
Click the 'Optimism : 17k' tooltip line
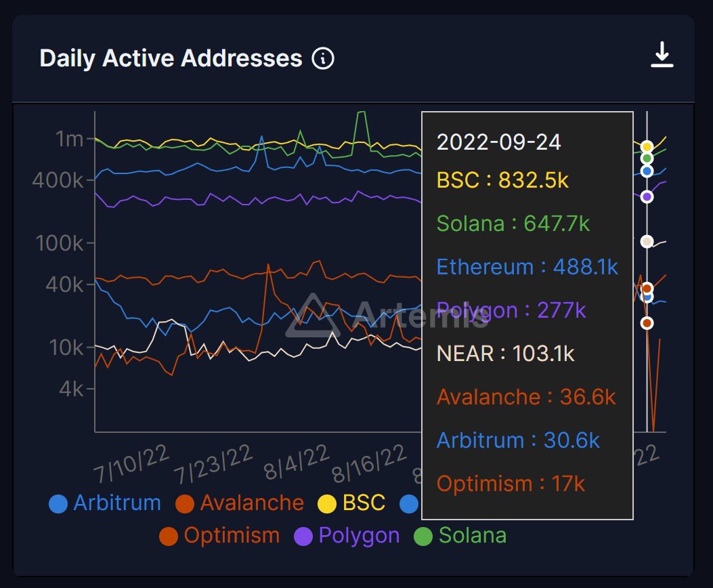tap(511, 484)
